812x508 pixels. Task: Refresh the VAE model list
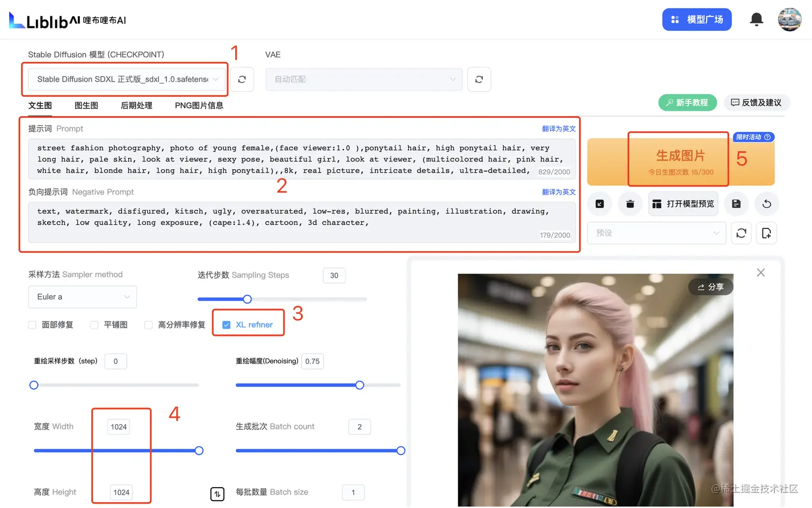479,79
